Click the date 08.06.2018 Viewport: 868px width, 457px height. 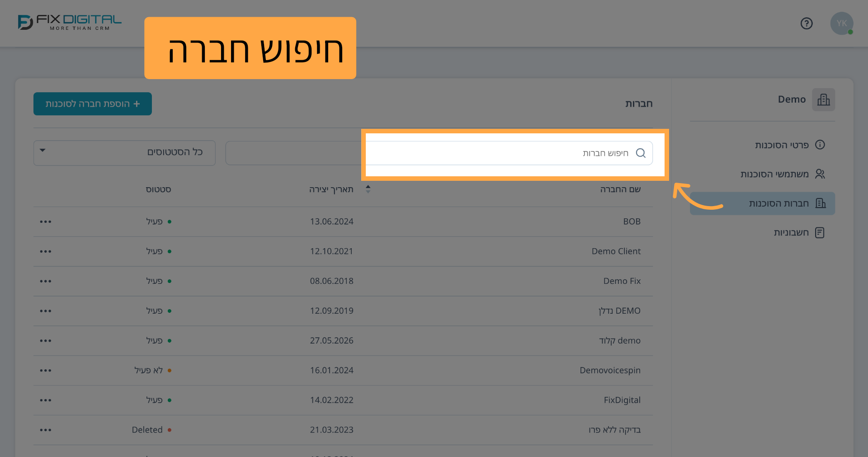click(x=332, y=281)
